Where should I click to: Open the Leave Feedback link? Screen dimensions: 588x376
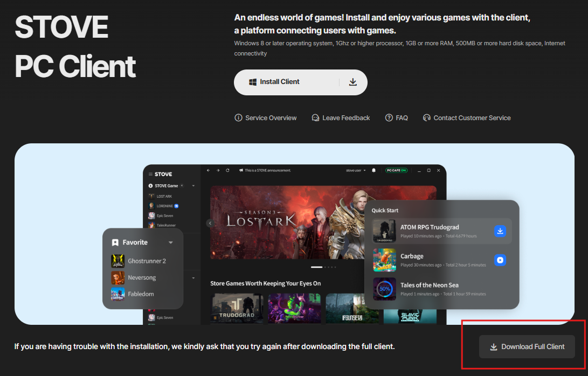[x=341, y=118]
